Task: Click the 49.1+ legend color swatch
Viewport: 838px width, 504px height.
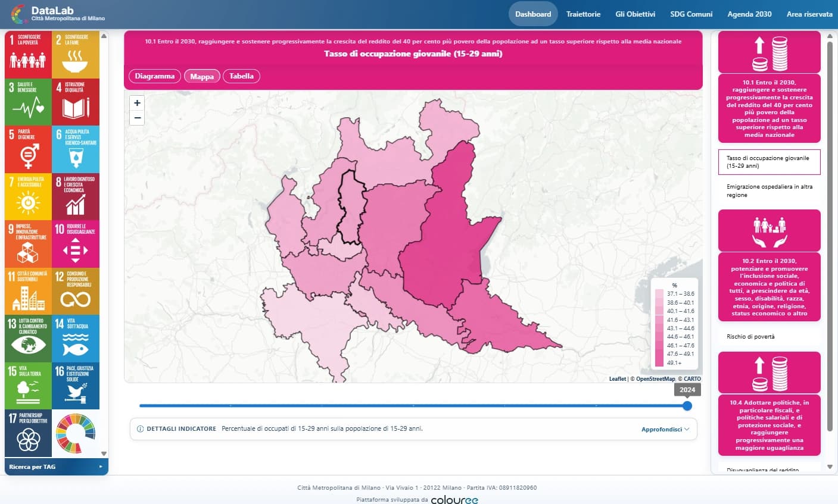Action: [x=659, y=362]
